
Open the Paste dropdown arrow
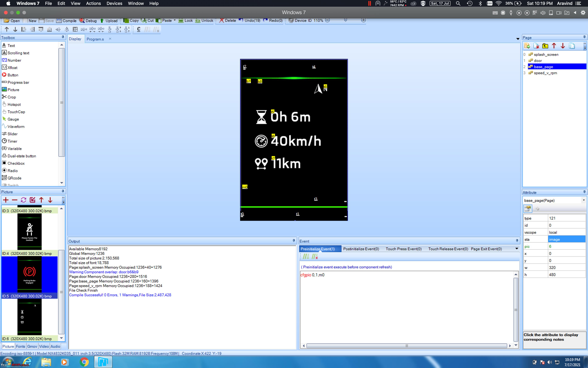pyautogui.click(x=175, y=20)
